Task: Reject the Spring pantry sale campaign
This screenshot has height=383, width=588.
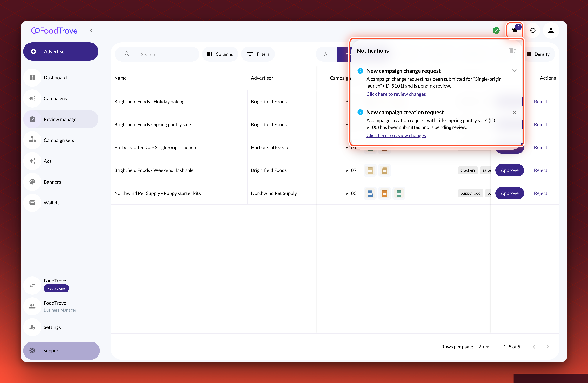Action: 540,124
